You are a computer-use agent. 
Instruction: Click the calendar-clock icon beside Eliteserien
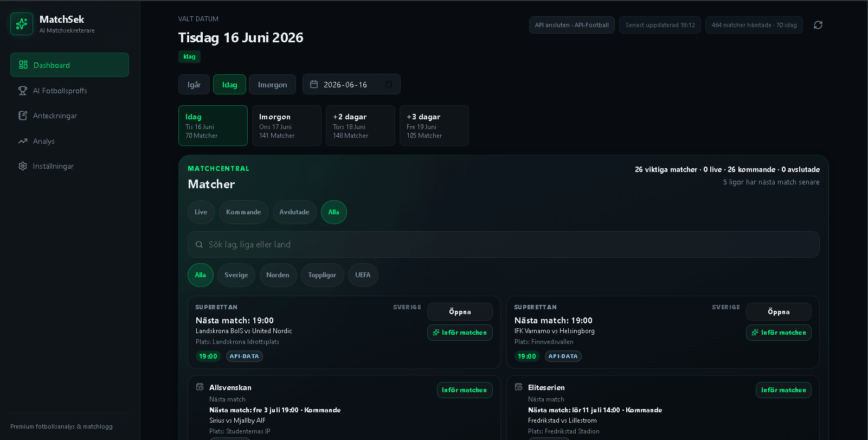[519, 387]
